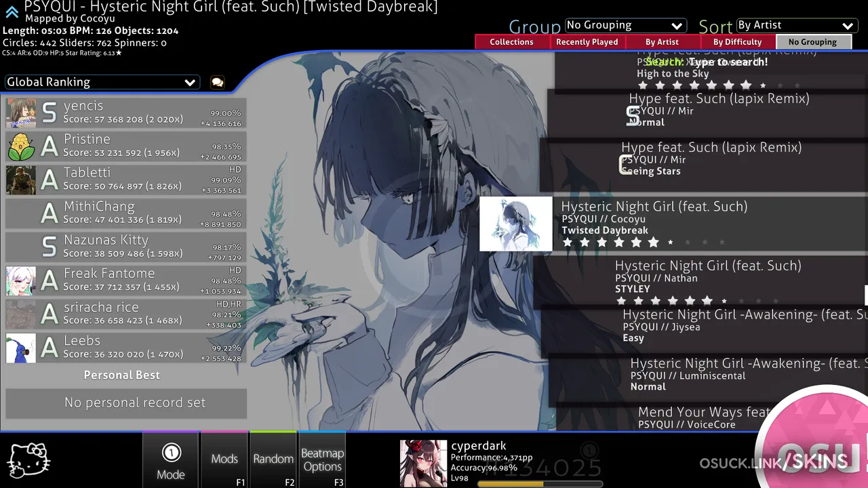This screenshot has width=868, height=488.
Task: Open the chat bubble icon next to Global Ranking
Action: pyautogui.click(x=217, y=82)
